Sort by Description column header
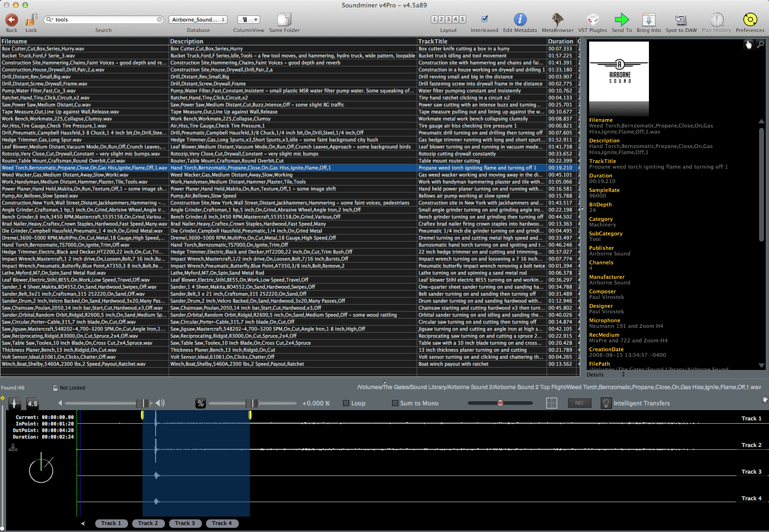This screenshot has height=532, width=769. point(293,41)
